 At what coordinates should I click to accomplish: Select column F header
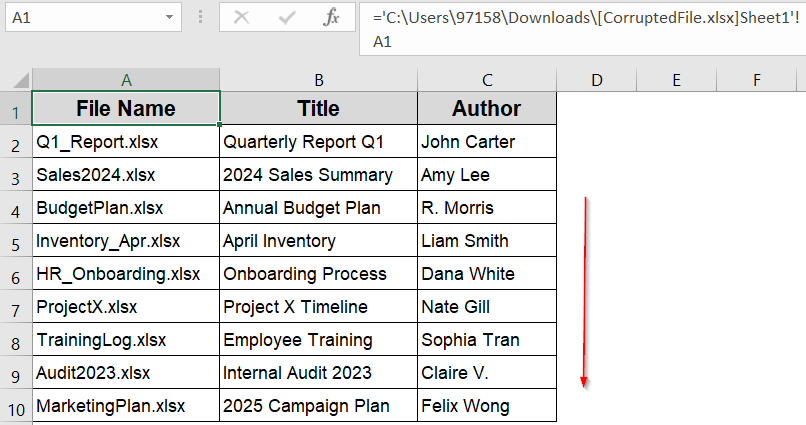pos(756,80)
